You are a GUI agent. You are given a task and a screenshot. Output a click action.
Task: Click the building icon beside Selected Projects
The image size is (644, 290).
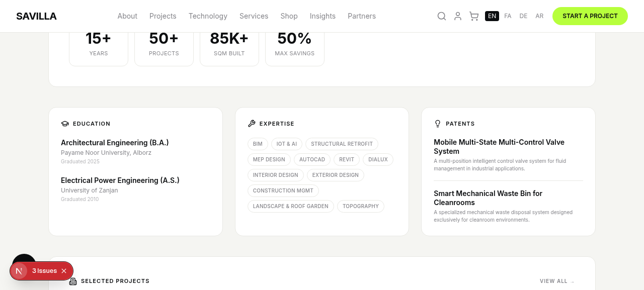73,281
